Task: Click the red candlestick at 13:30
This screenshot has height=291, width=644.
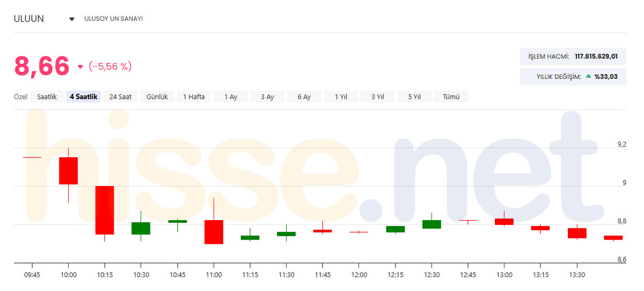Action: (577, 233)
